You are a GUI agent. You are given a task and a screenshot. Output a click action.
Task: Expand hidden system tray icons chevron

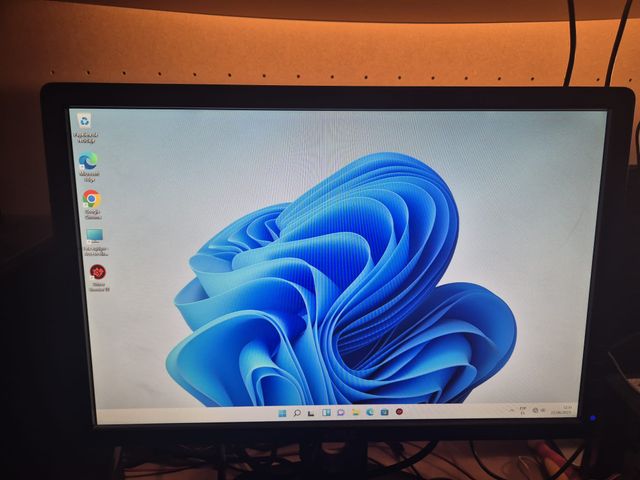(x=512, y=410)
